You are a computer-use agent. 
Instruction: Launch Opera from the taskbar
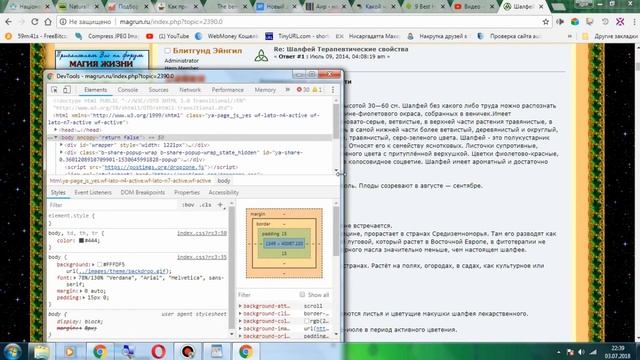tap(158, 351)
